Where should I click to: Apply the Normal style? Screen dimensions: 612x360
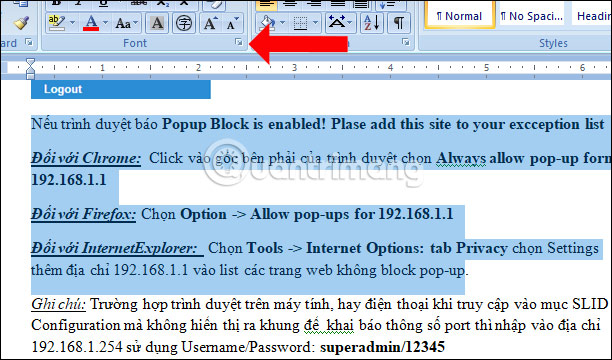(x=459, y=15)
